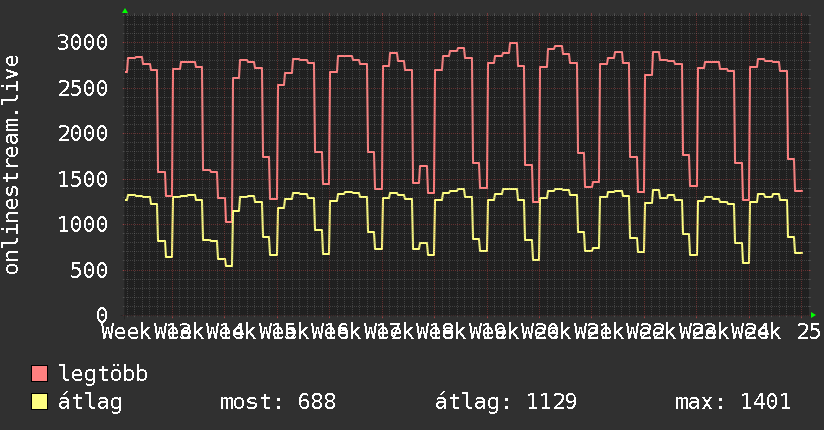Viewport: 824px width, 430px height.
Task: Click the 3000 y-axis label
Action: (x=83, y=43)
